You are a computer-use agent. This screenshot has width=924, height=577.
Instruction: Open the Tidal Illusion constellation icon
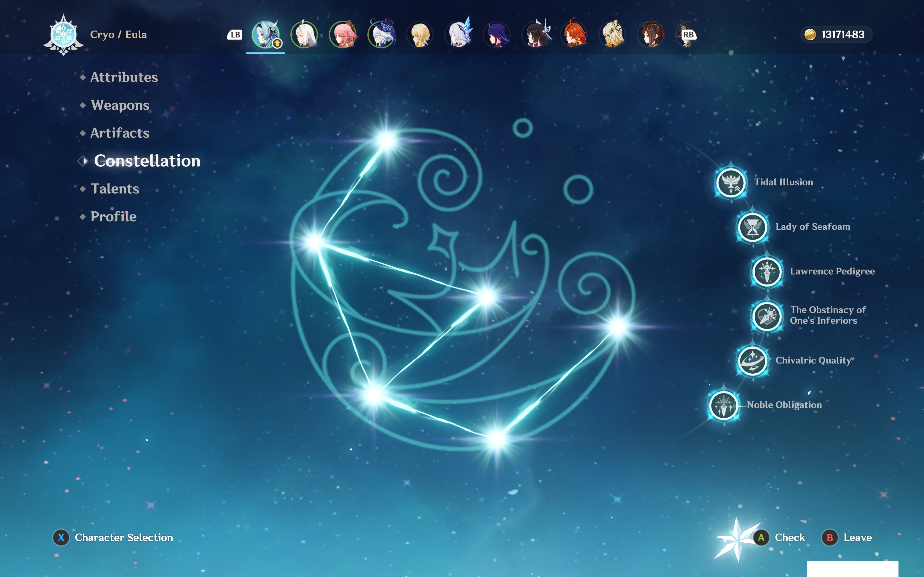(731, 183)
